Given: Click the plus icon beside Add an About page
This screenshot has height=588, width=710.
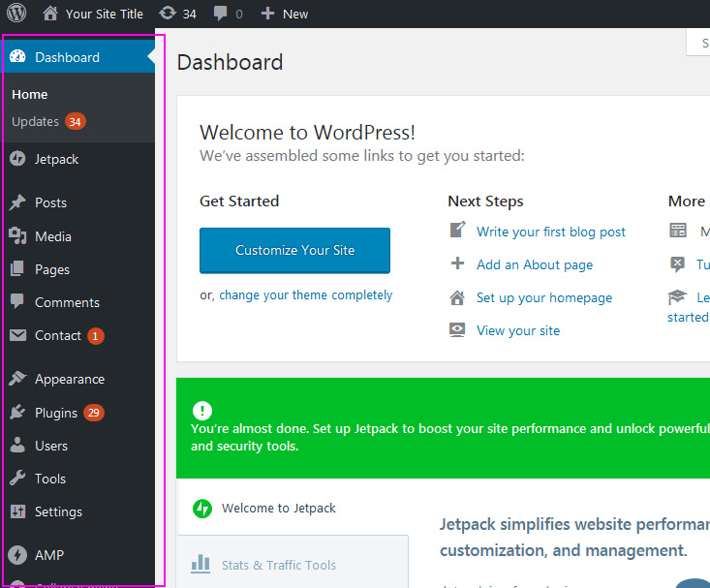Looking at the screenshot, I should (457, 263).
